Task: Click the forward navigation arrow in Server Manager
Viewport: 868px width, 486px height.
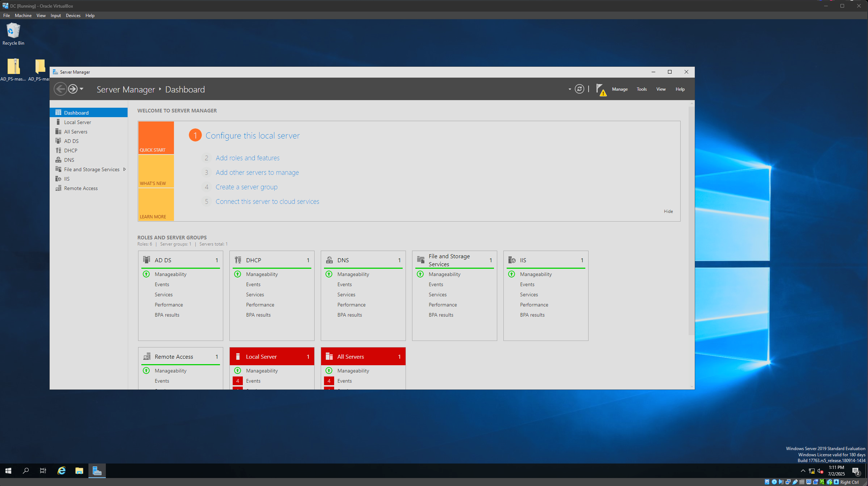Action: click(73, 89)
